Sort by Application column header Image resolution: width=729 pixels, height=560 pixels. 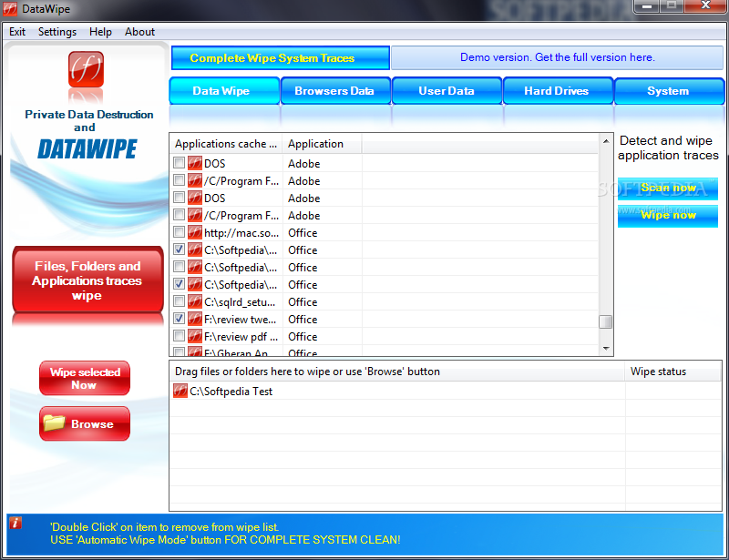click(322, 144)
